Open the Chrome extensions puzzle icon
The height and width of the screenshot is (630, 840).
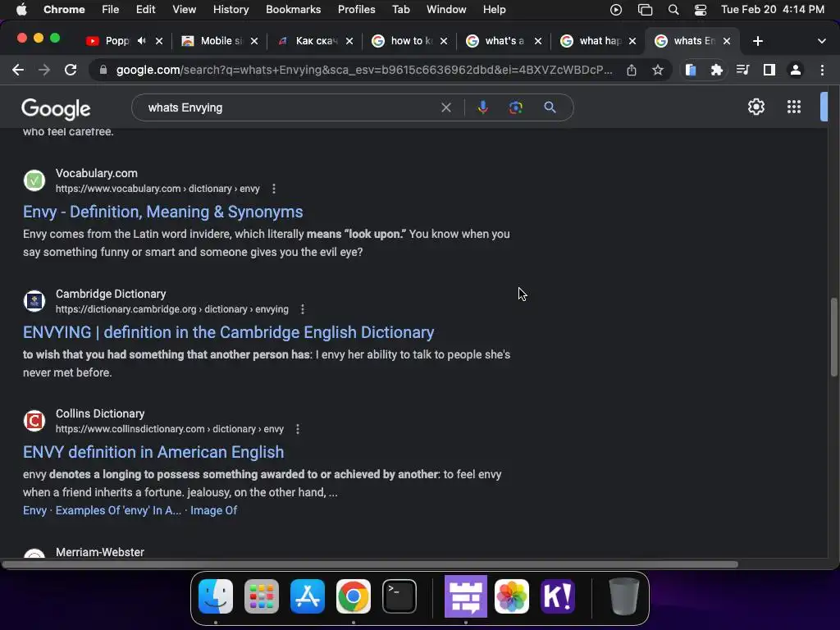[x=716, y=71]
